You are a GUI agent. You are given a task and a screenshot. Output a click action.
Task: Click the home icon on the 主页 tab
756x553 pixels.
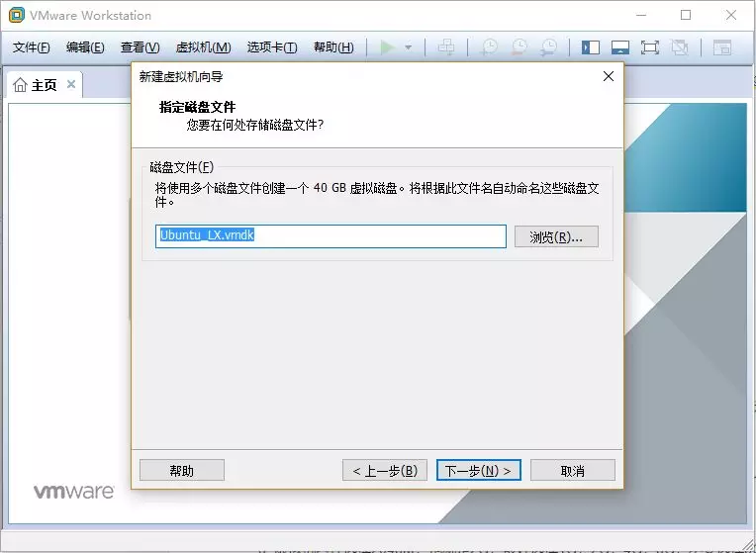[20, 85]
